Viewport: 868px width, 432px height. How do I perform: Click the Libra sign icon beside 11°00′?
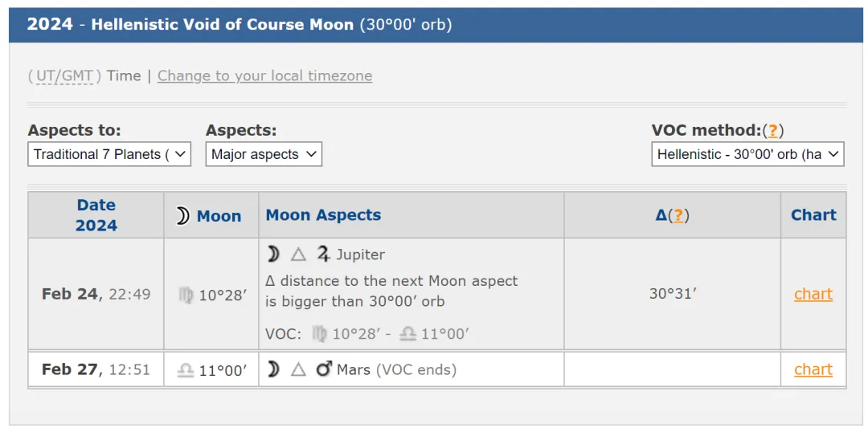pos(186,371)
